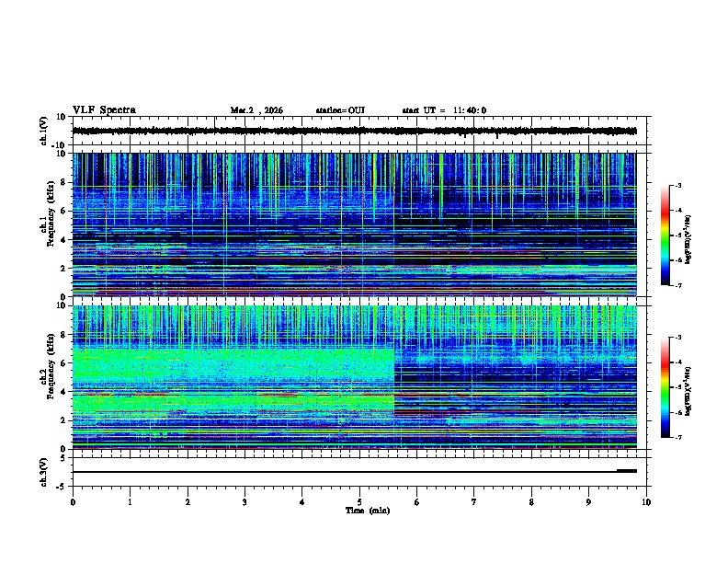Click inside the ch.1 spectrogram plot

355,224
